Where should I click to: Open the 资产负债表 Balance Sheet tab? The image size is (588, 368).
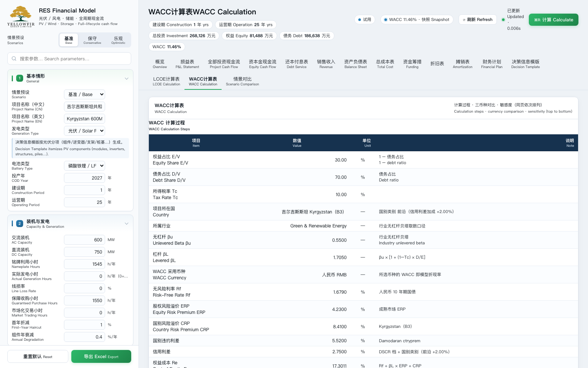355,64
